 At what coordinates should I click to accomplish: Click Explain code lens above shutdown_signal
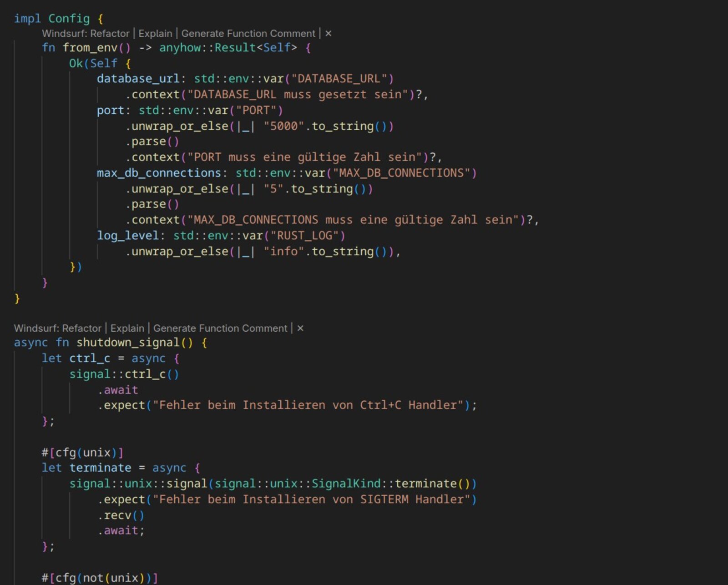pyautogui.click(x=127, y=328)
